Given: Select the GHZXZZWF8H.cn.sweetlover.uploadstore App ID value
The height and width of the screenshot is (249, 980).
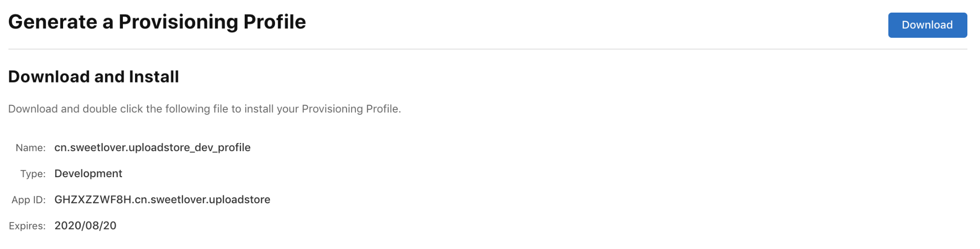Looking at the screenshot, I should point(162,200).
